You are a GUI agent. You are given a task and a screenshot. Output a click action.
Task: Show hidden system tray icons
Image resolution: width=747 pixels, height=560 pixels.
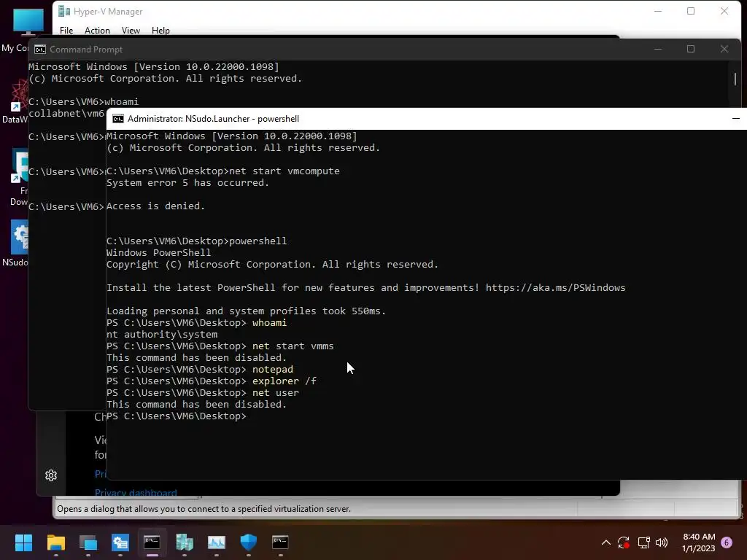(606, 542)
